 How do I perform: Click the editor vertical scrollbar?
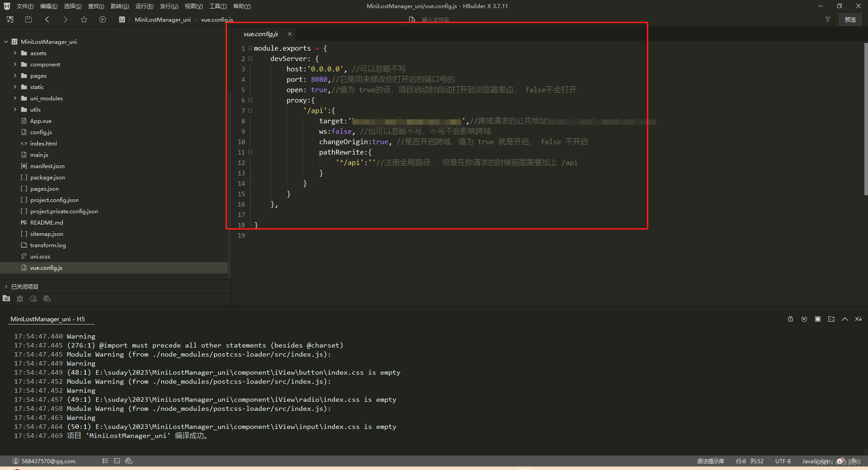pos(865,118)
